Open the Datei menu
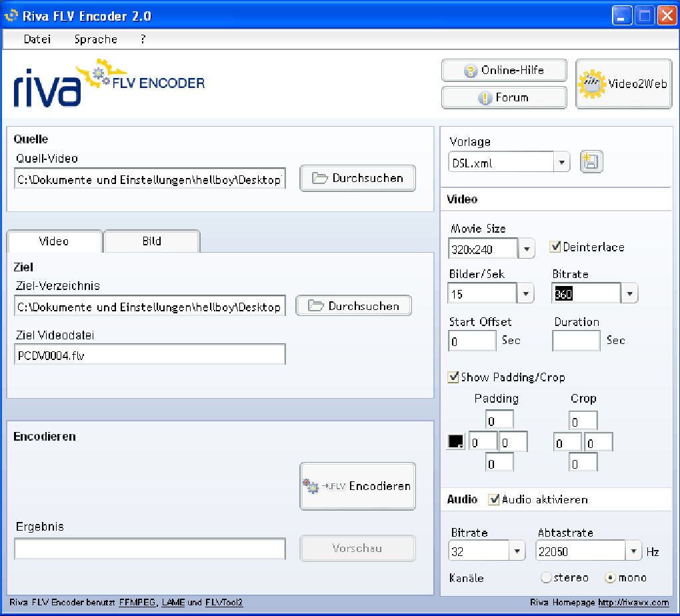 [x=37, y=39]
